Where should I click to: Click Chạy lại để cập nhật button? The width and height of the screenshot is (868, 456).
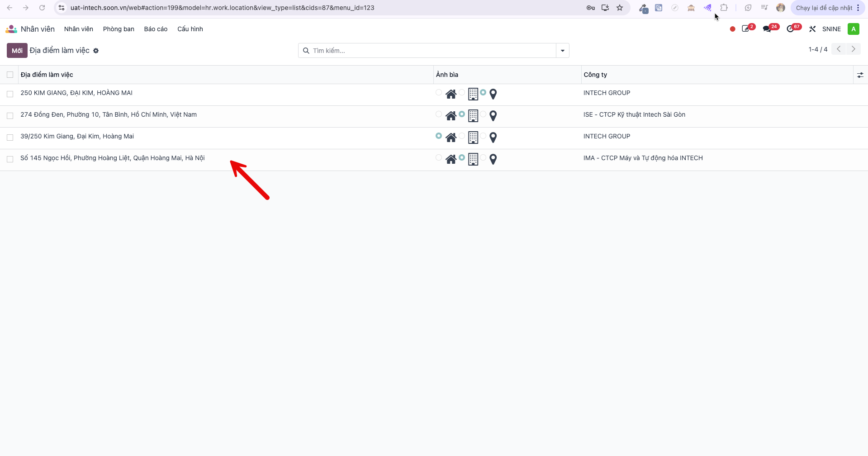pyautogui.click(x=824, y=8)
